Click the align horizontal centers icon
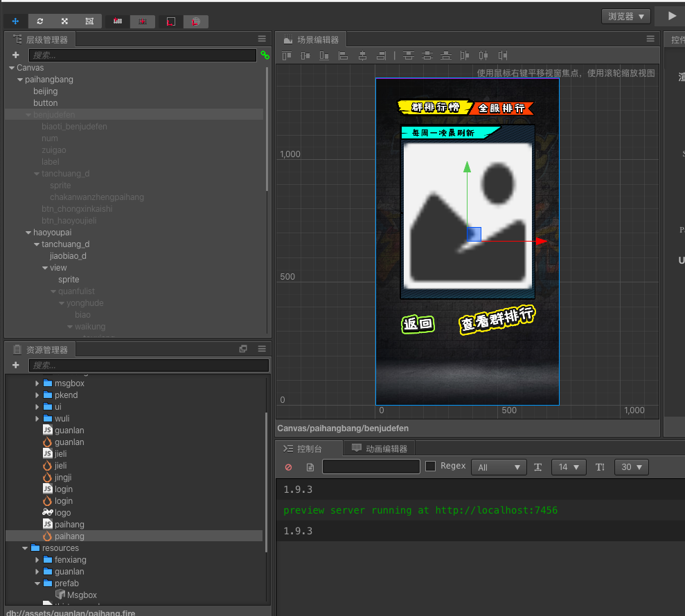 tap(362, 55)
